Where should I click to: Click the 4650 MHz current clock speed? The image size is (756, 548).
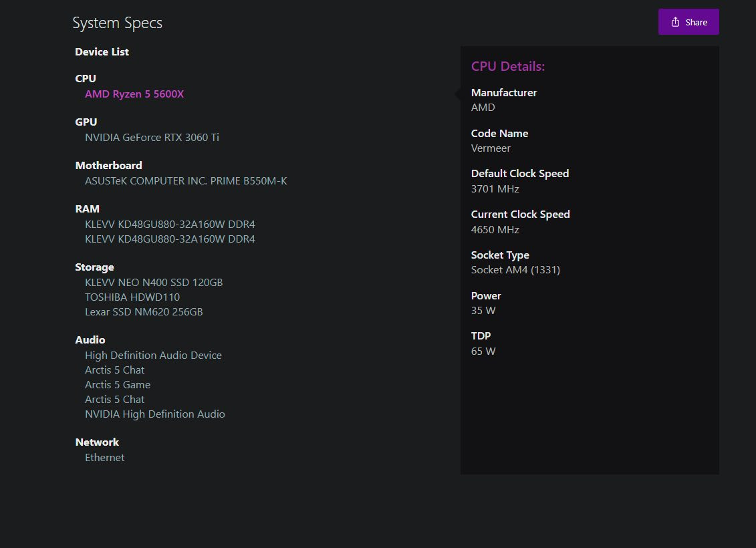[x=495, y=230]
